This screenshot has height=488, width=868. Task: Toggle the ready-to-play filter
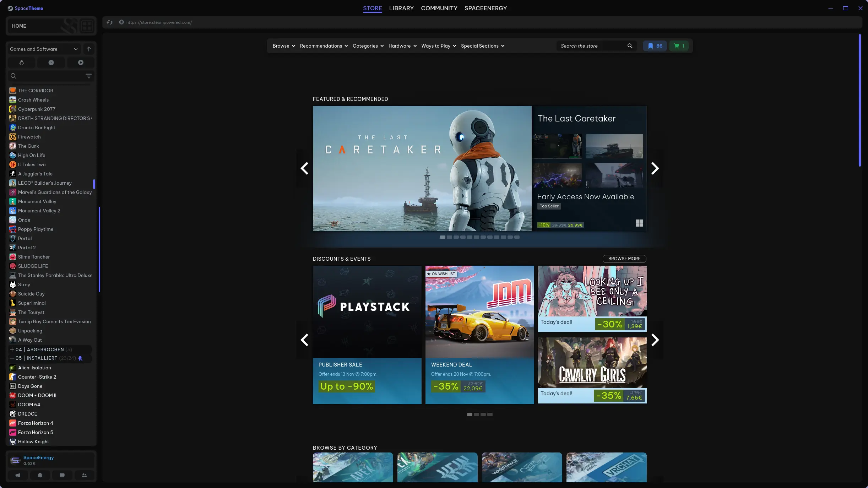tap(81, 63)
